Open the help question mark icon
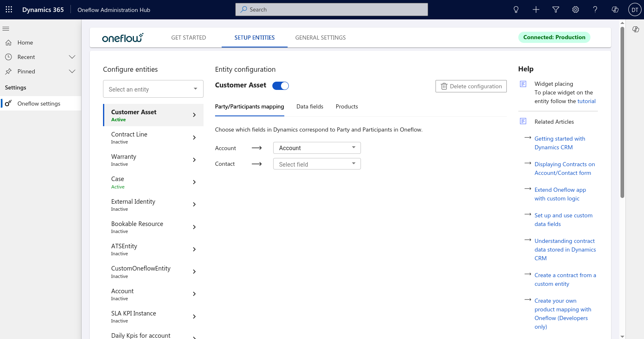This screenshot has height=339, width=644. pos(595,9)
